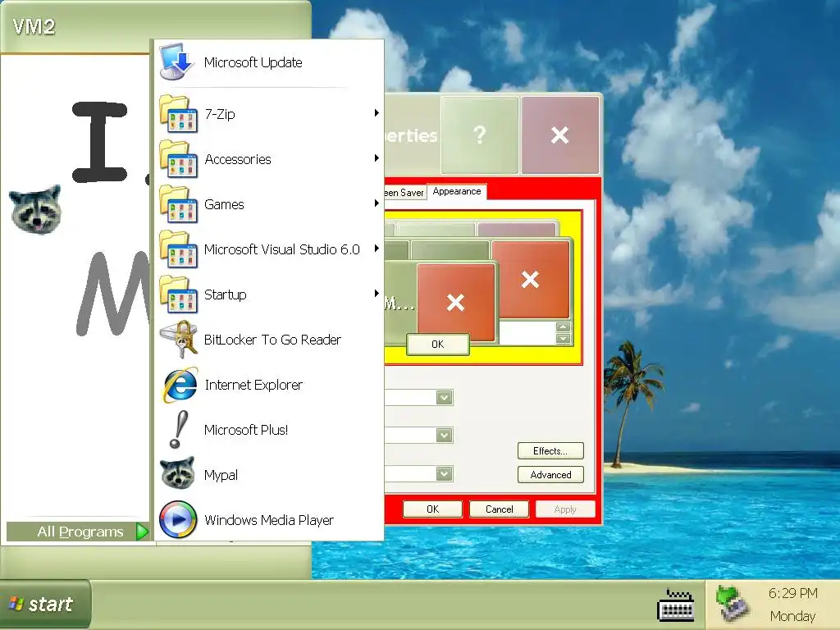This screenshot has width=840, height=630.
Task: Click the start button text
Action: pos(50,605)
